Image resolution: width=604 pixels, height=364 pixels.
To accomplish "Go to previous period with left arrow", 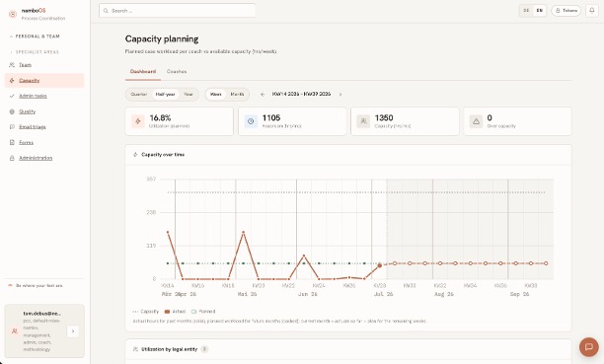I will [x=263, y=94].
